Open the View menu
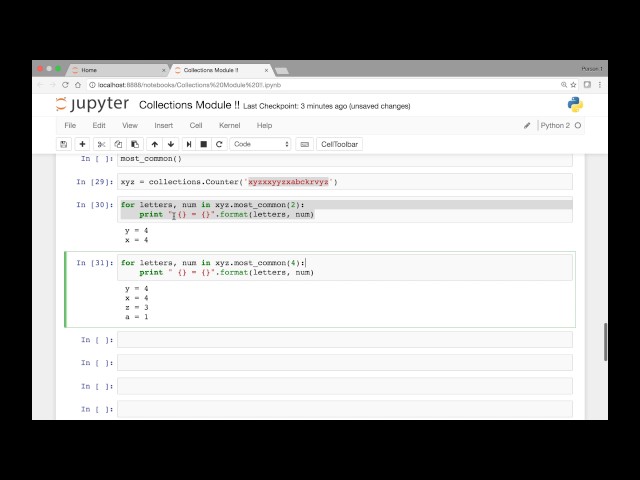640x480 pixels. tap(130, 125)
